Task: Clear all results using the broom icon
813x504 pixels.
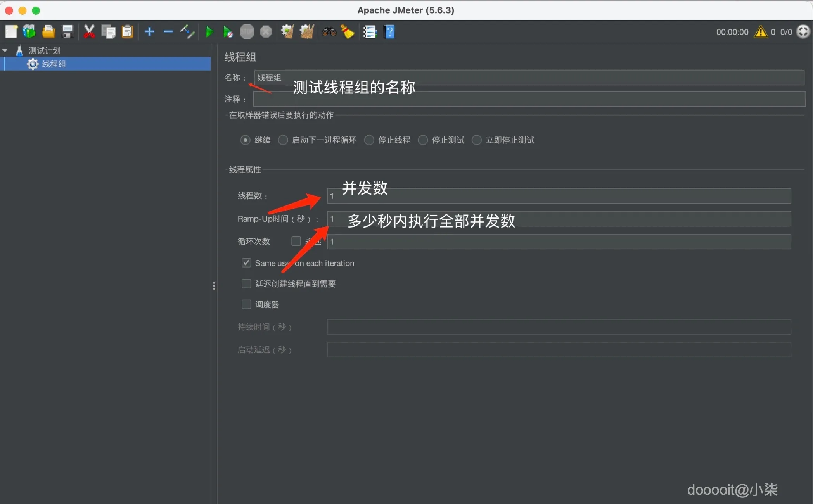Action: [347, 31]
